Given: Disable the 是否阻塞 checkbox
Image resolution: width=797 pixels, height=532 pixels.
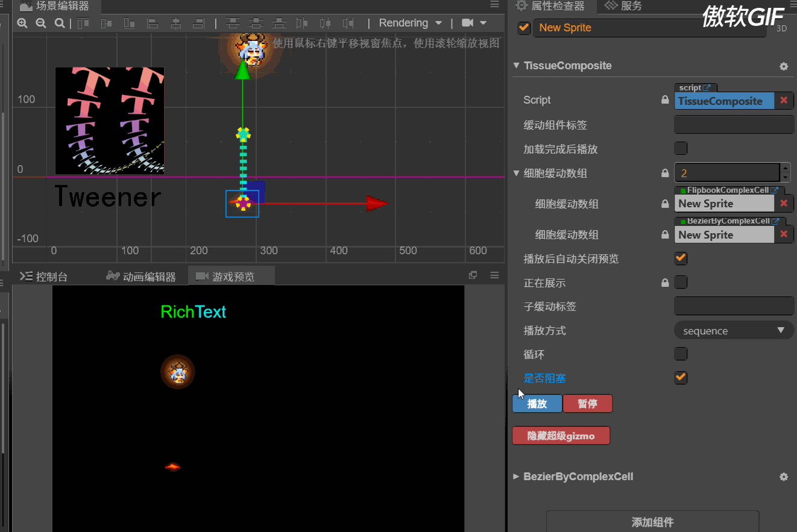Looking at the screenshot, I should coord(681,378).
